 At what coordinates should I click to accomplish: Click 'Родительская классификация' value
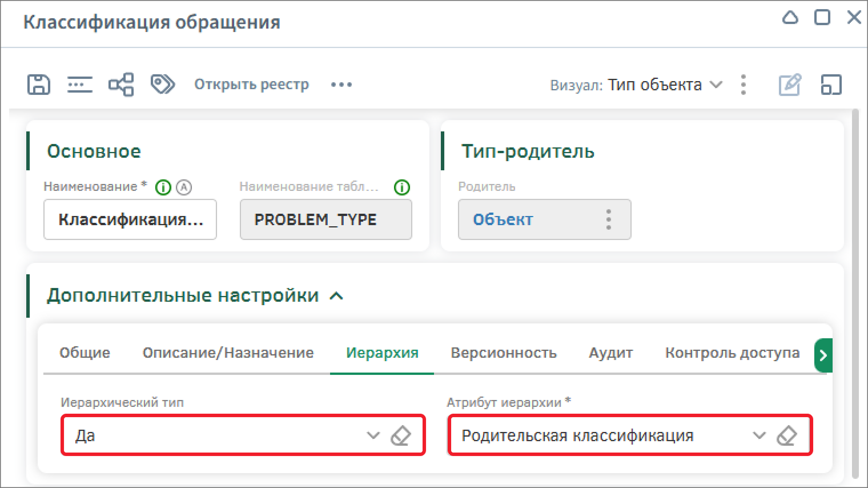tap(577, 436)
